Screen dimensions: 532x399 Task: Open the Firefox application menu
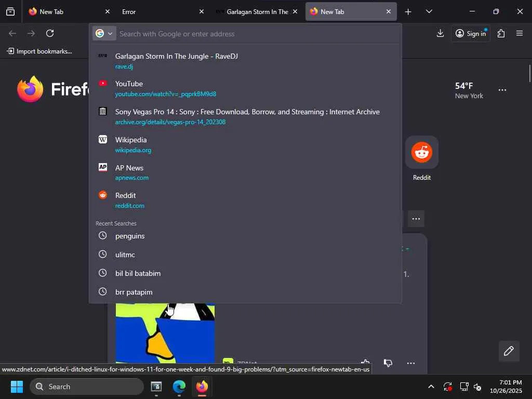520,33
